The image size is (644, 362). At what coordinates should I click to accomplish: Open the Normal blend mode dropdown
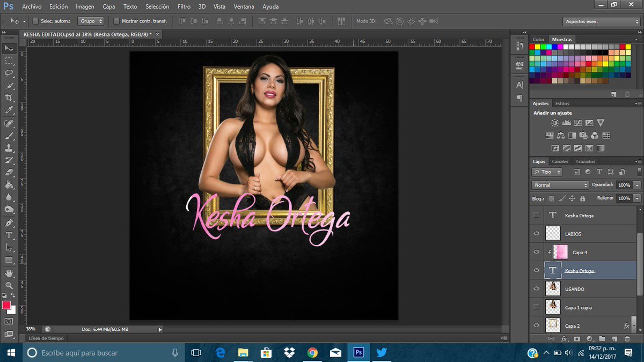[x=560, y=185]
